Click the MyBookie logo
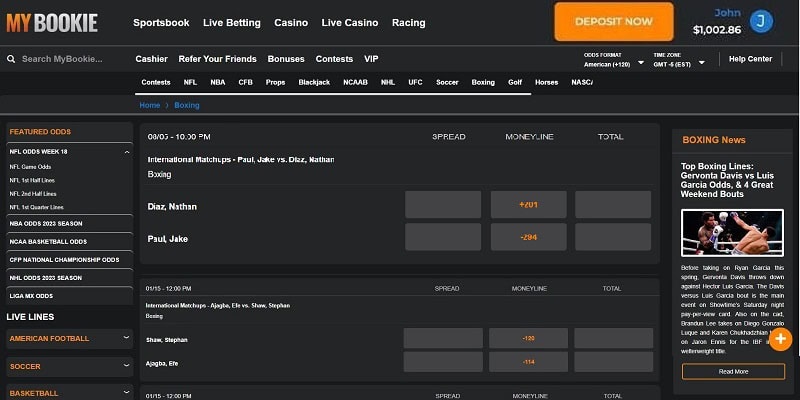 tap(52, 23)
